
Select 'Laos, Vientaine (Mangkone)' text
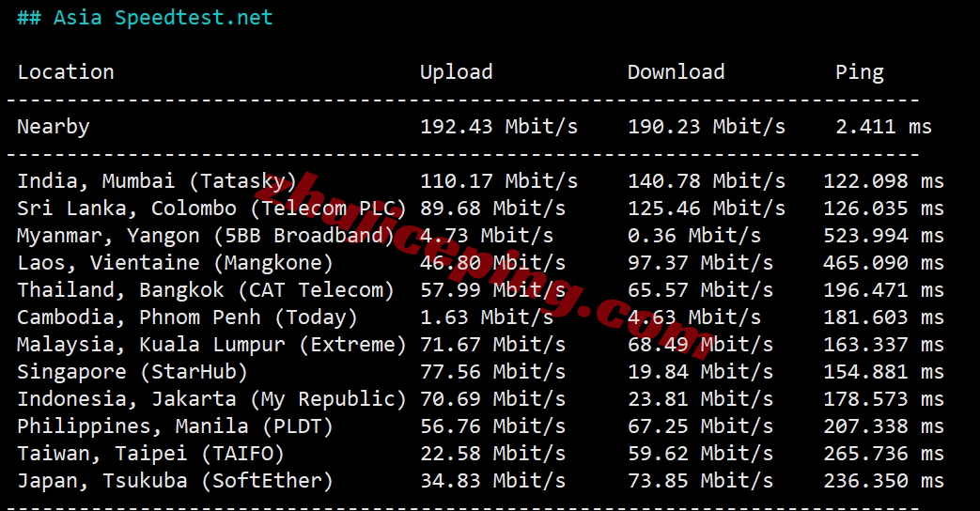[175, 263]
